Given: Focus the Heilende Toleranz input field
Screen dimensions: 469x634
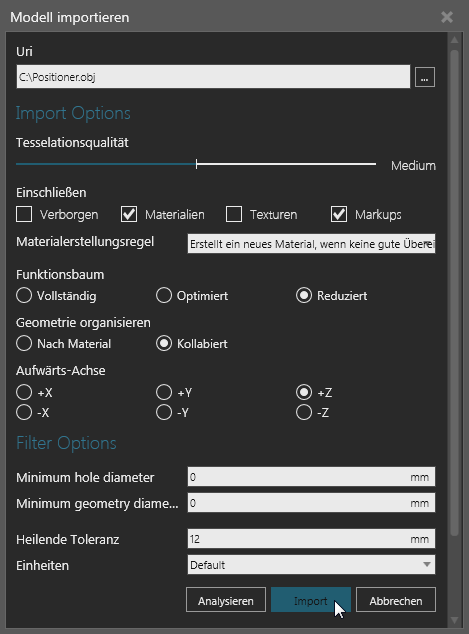Looking at the screenshot, I should pyautogui.click(x=311, y=539).
